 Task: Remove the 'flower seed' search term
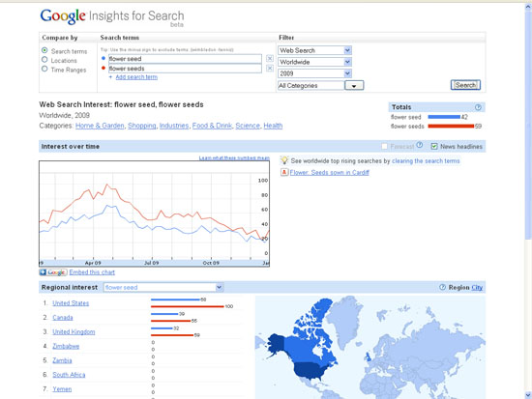[270, 59]
